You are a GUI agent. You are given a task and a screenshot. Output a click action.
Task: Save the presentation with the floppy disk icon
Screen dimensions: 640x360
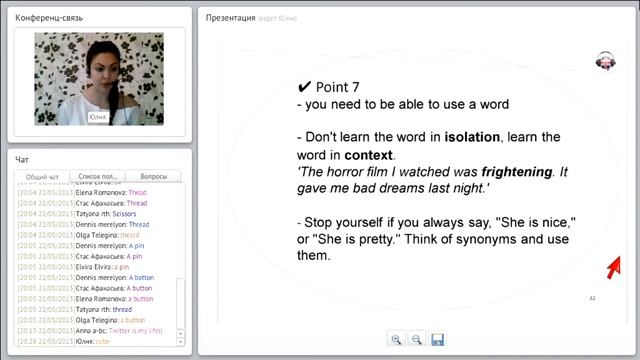point(438,339)
